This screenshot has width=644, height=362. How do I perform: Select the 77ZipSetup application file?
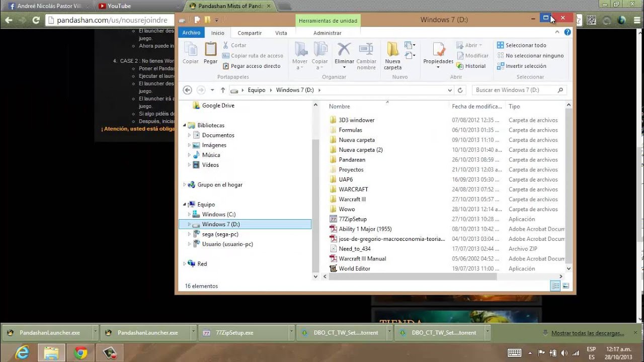353,219
